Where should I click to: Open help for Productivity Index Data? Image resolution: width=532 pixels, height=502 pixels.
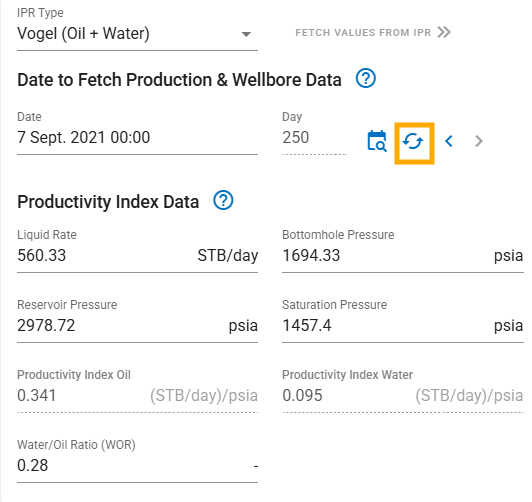[223, 200]
